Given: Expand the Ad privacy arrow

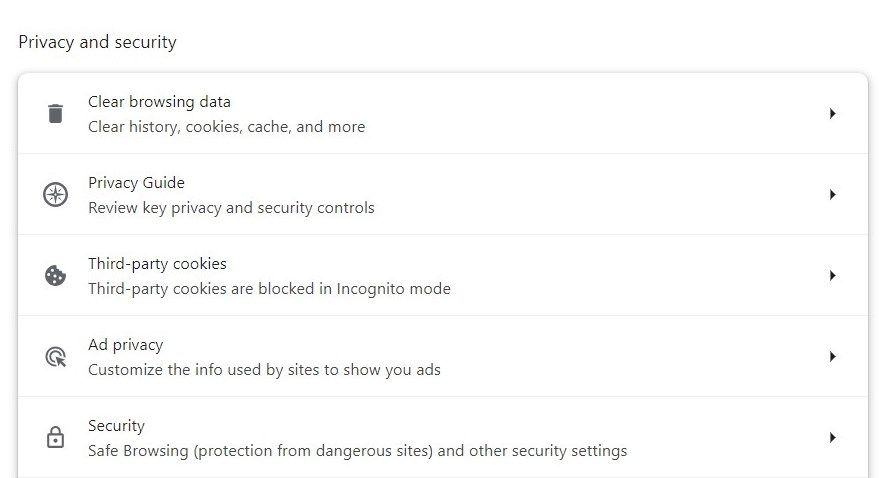Looking at the screenshot, I should 832,357.
